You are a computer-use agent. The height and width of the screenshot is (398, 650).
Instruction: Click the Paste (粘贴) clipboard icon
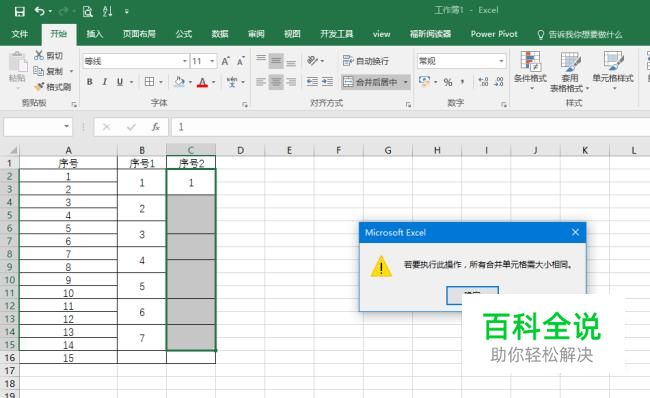coord(17,62)
